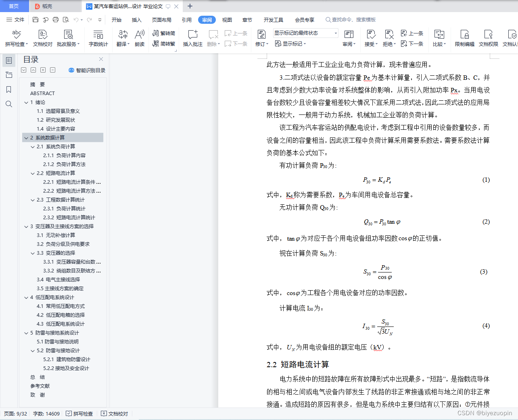Collapse the 3.3 变压器的选择 node

click(x=33, y=253)
